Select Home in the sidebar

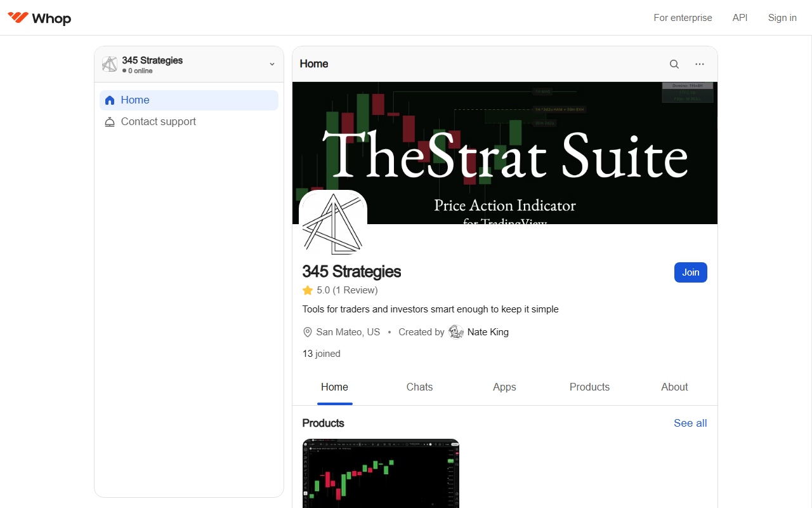pyautogui.click(x=189, y=100)
